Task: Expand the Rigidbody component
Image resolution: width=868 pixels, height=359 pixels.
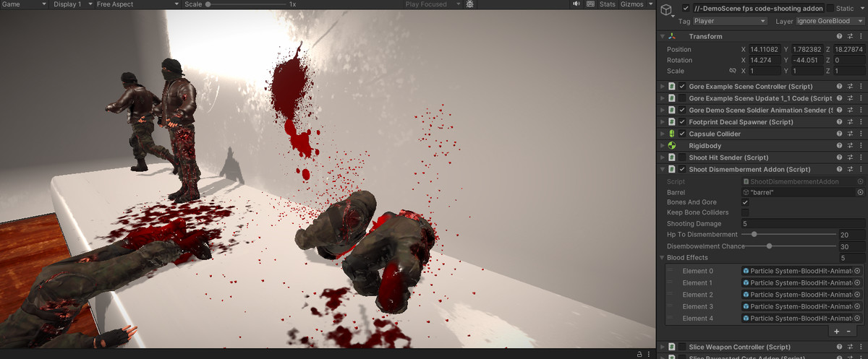Action: [x=662, y=146]
